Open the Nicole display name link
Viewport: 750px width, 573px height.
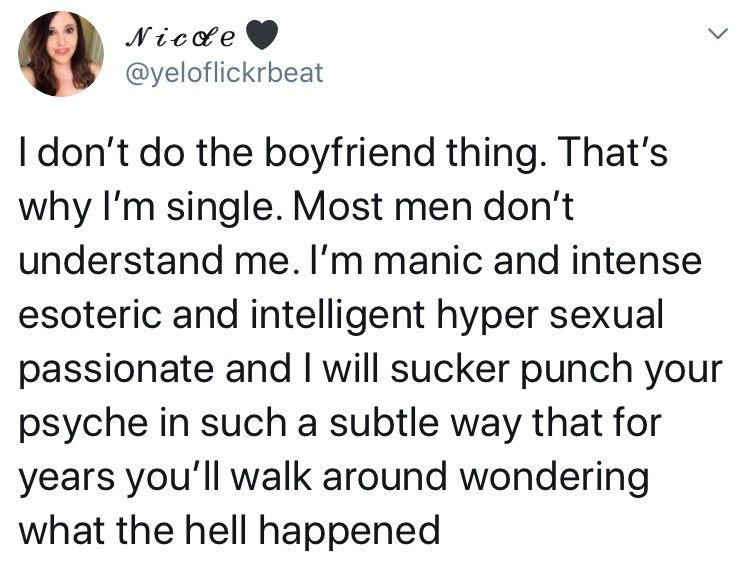point(180,37)
